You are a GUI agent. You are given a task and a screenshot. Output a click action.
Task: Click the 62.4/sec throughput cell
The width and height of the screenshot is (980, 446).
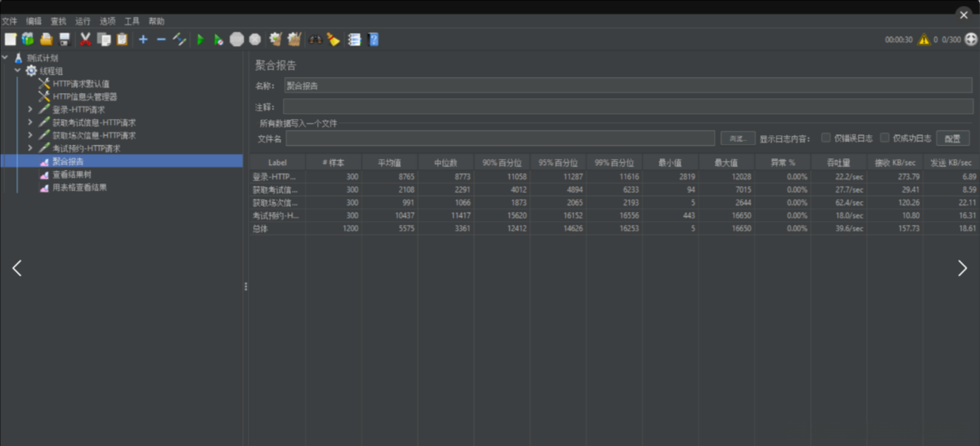[x=839, y=203]
